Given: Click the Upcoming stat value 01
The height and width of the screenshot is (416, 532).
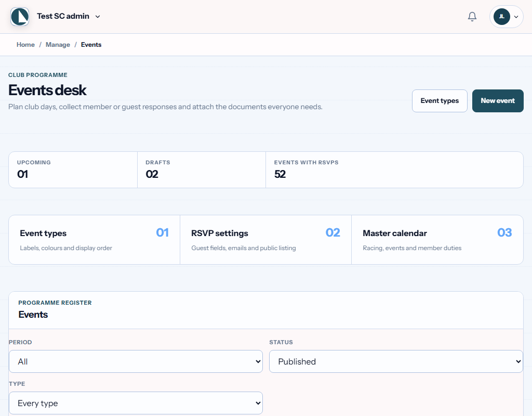Looking at the screenshot, I should (23, 174).
